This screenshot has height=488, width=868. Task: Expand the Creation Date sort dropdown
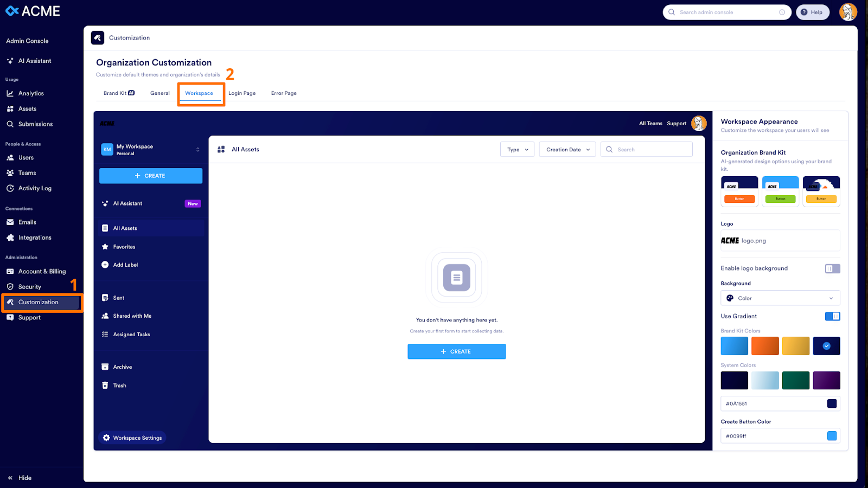point(567,149)
